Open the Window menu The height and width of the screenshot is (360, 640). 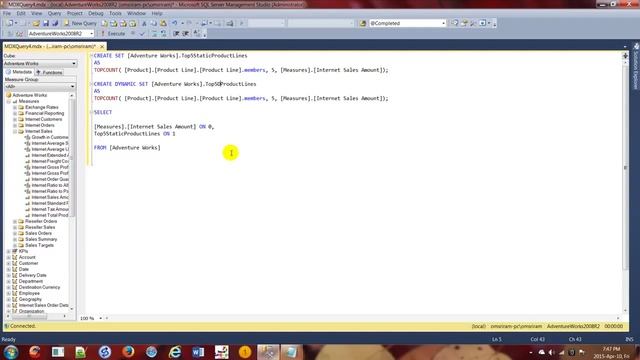[x=136, y=13]
